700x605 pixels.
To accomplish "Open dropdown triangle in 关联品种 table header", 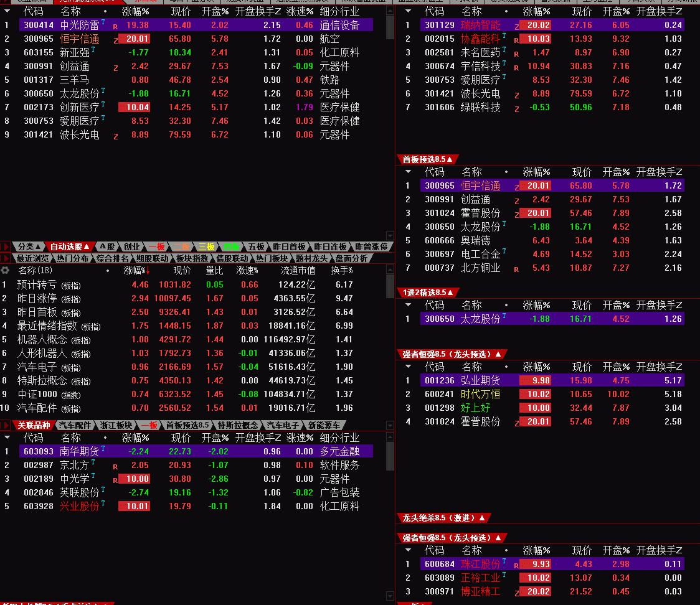I will pos(7,437).
